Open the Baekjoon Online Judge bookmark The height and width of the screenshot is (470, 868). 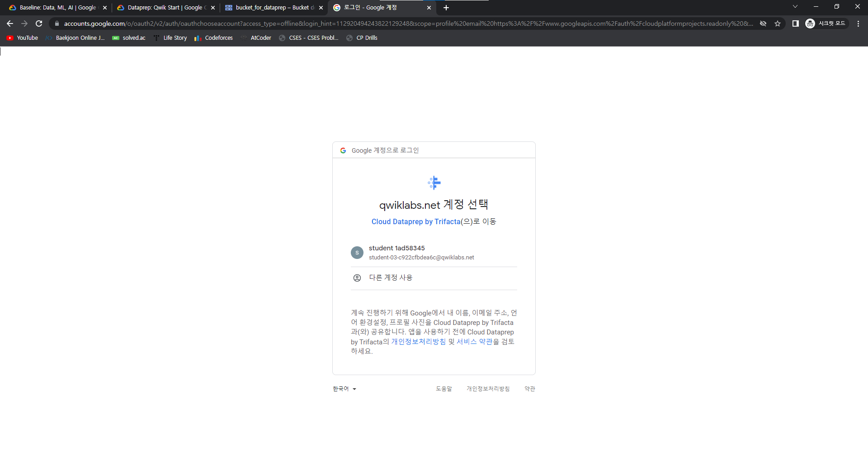coord(75,38)
